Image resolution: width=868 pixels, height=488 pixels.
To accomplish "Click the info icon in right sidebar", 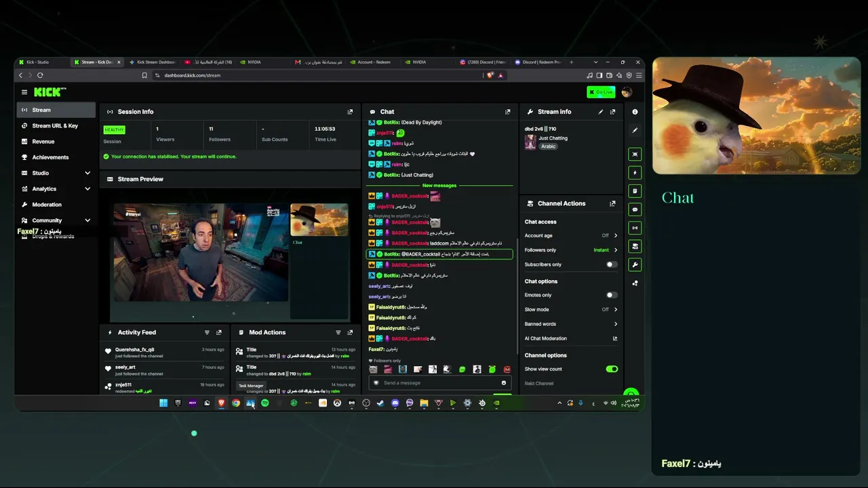I will click(x=635, y=112).
